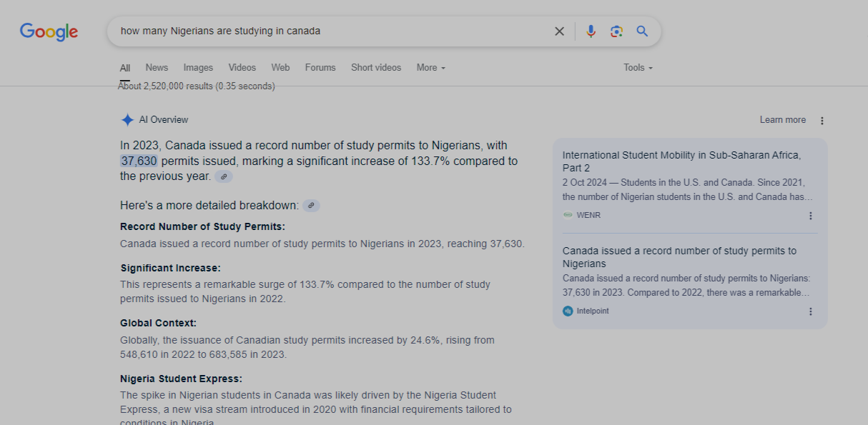Click the AI Overview sparkle icon
Viewport: 868px width, 425px height.
(x=127, y=119)
